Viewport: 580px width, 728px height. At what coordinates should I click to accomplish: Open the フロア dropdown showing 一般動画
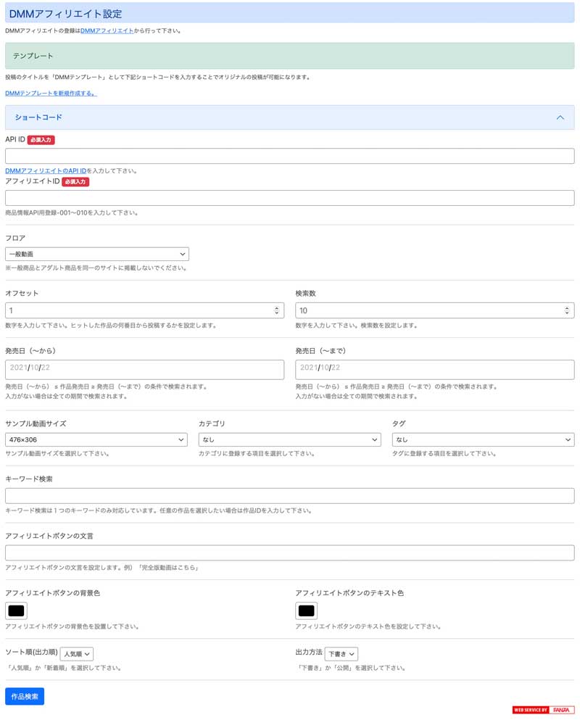(x=97, y=254)
